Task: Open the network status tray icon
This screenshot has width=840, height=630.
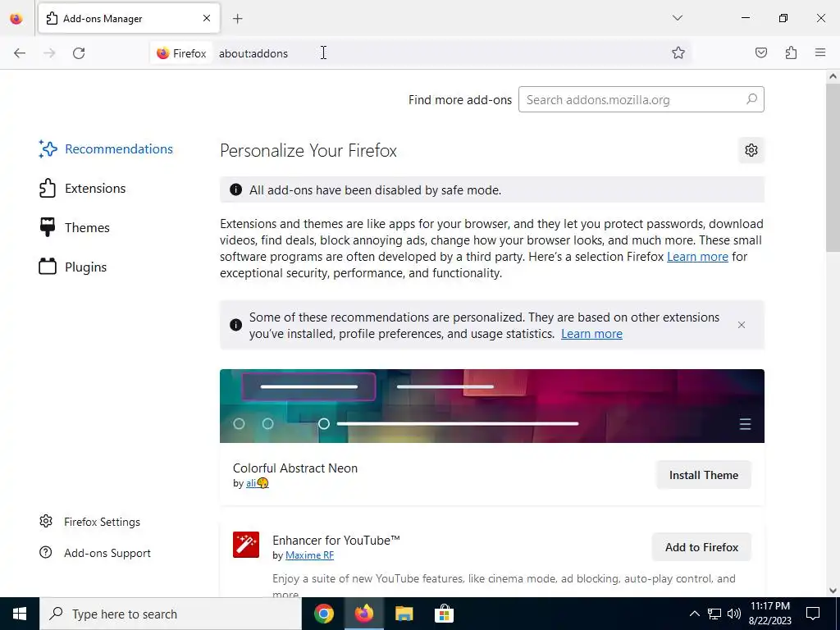Action: pyautogui.click(x=714, y=614)
